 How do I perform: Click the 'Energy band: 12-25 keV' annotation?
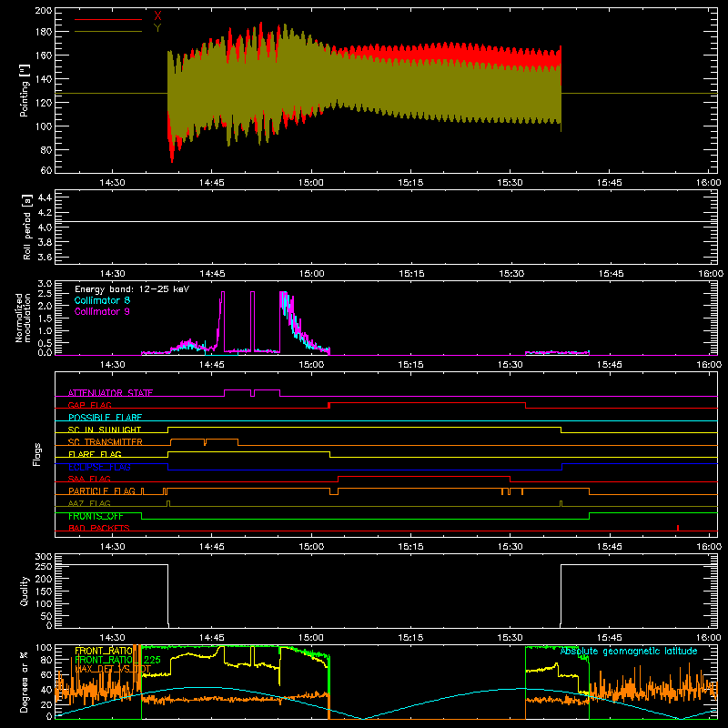[132, 289]
